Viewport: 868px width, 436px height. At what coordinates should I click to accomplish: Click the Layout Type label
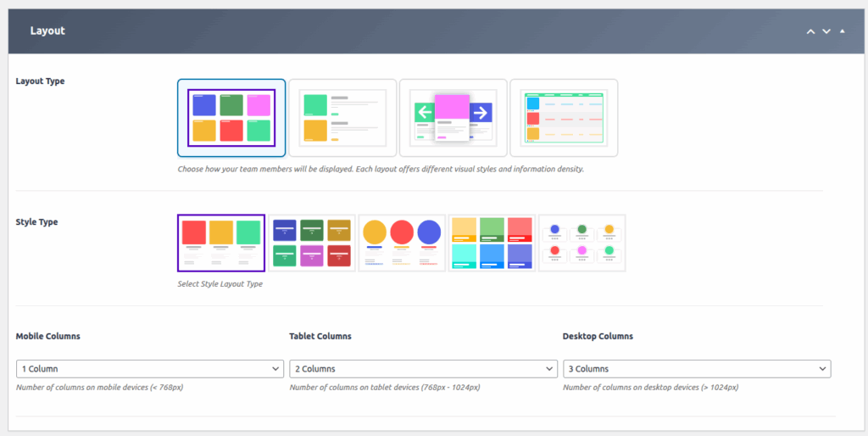click(x=40, y=81)
